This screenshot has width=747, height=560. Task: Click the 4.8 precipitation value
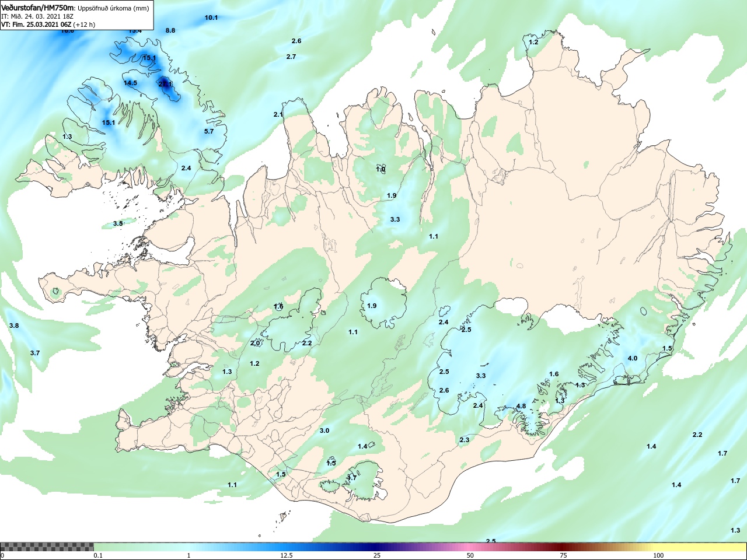click(x=521, y=407)
